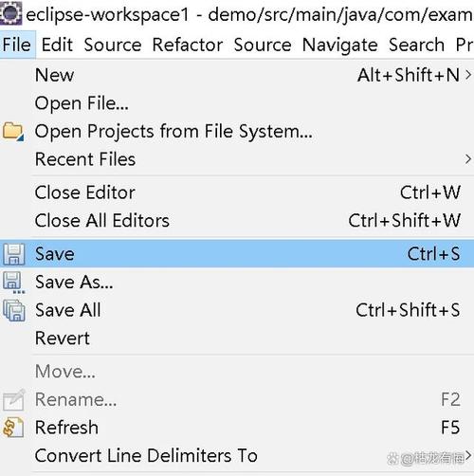The image size is (474, 476).
Task: Expand Convert Line Delimiters To submenu arrow
Action: pyautogui.click(x=468, y=455)
